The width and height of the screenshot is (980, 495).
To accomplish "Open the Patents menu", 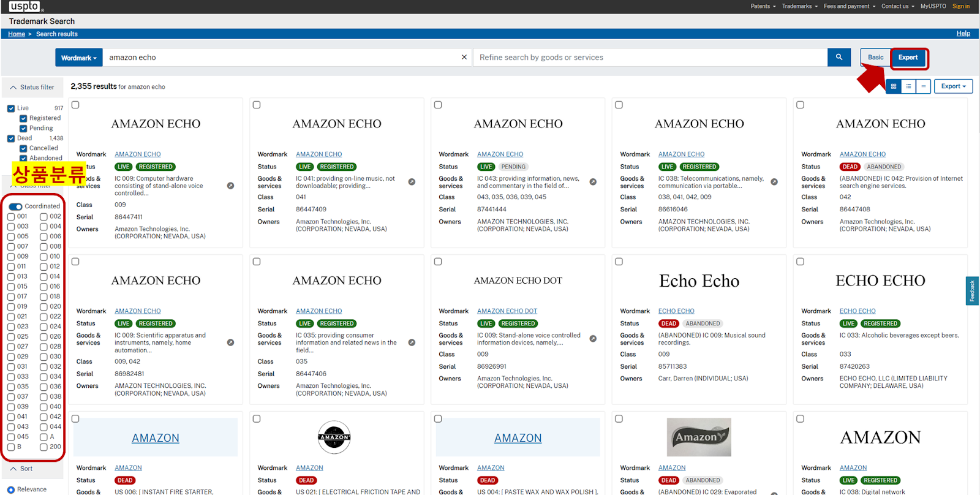I will (x=763, y=6).
